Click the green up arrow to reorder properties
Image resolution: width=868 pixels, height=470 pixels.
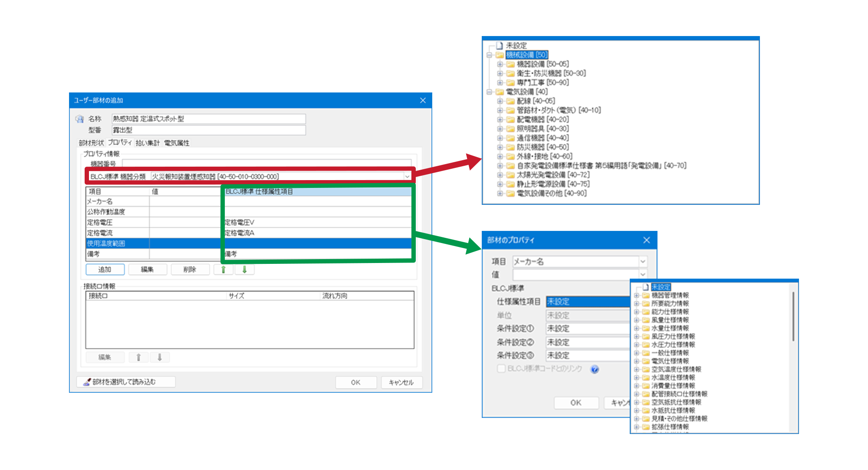[223, 269]
